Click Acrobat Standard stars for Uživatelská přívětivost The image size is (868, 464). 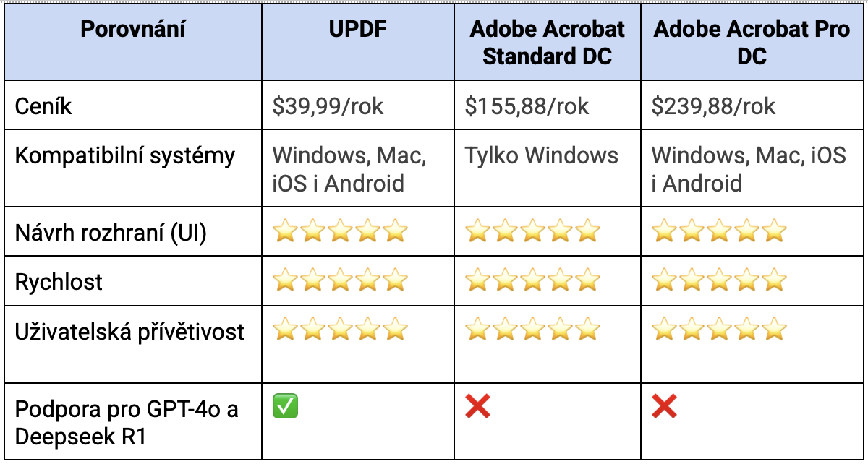tap(532, 330)
